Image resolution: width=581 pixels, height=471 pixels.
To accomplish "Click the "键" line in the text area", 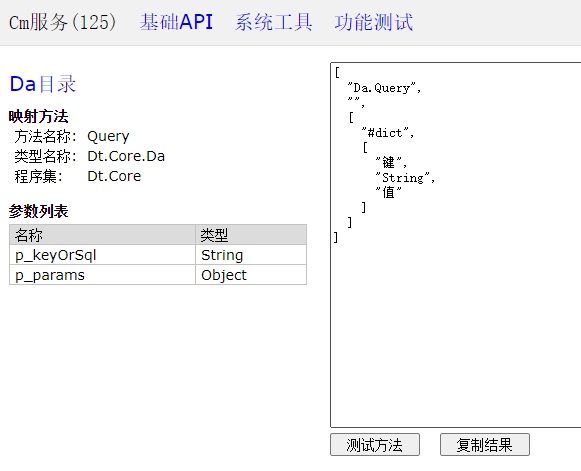I will pyautogui.click(x=391, y=162).
